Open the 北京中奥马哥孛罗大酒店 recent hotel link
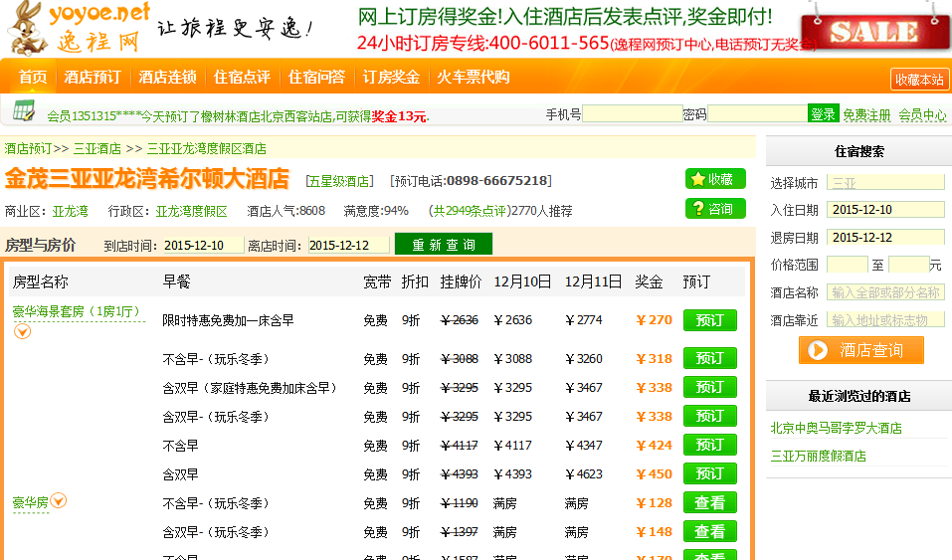 (x=836, y=428)
